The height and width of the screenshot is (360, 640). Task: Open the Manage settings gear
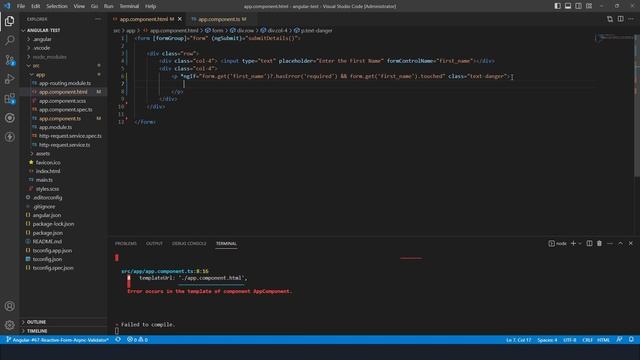(x=9, y=325)
